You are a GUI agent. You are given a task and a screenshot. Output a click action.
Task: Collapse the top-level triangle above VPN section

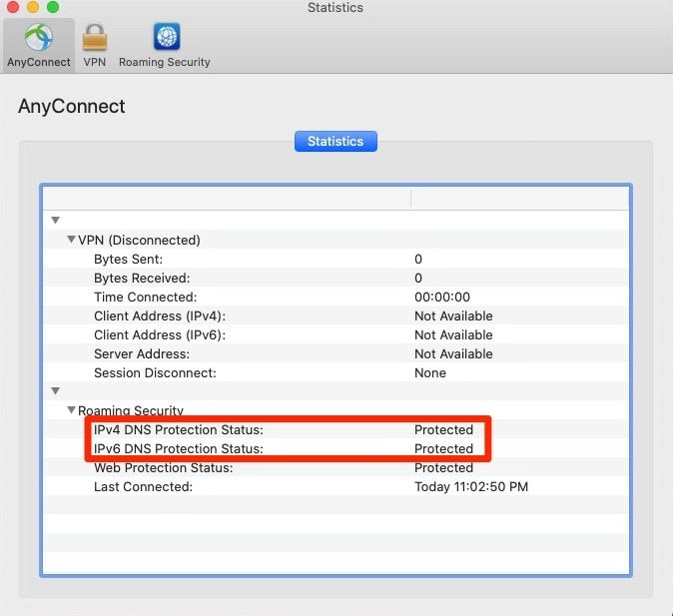click(55, 221)
